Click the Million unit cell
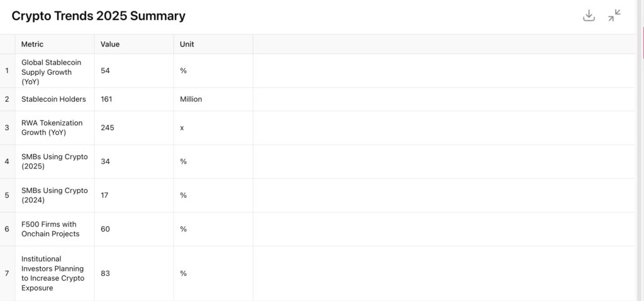 coord(213,99)
